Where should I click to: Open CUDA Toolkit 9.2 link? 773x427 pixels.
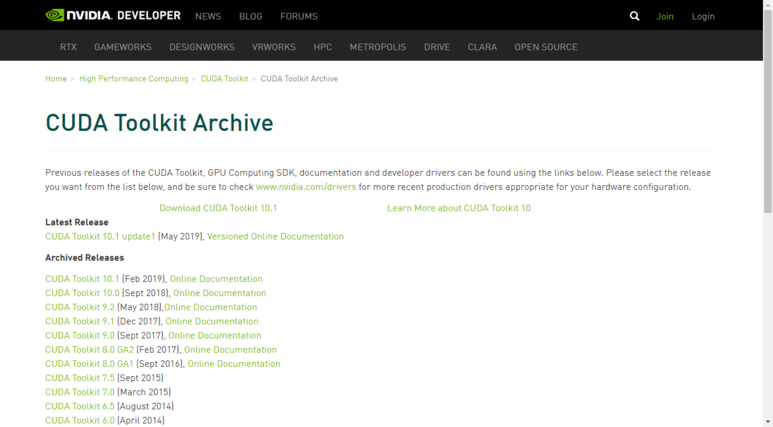[x=80, y=307]
